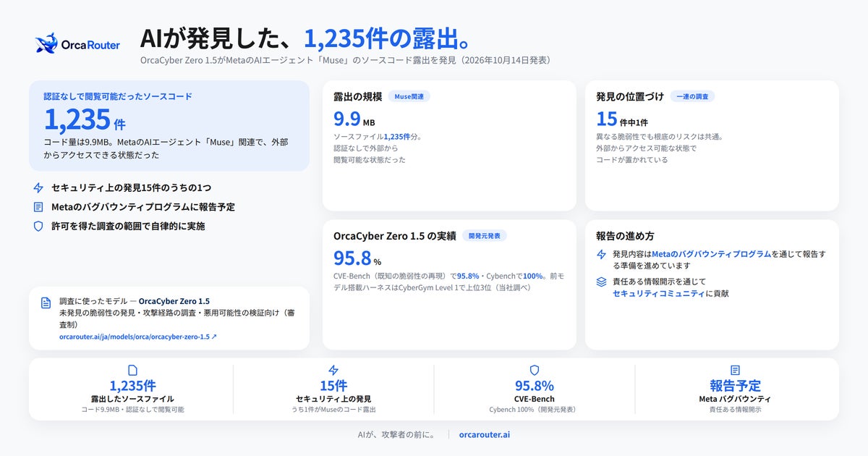The image size is (868, 456).
Task: Click the OrcaRouter brand name text
Action: (x=91, y=45)
